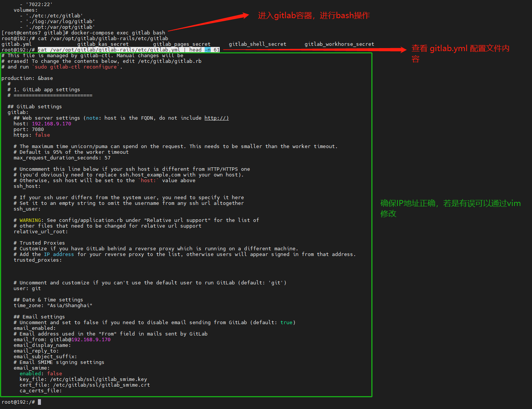Select the port value 7080
The height and width of the screenshot is (409, 532).
(x=38, y=130)
